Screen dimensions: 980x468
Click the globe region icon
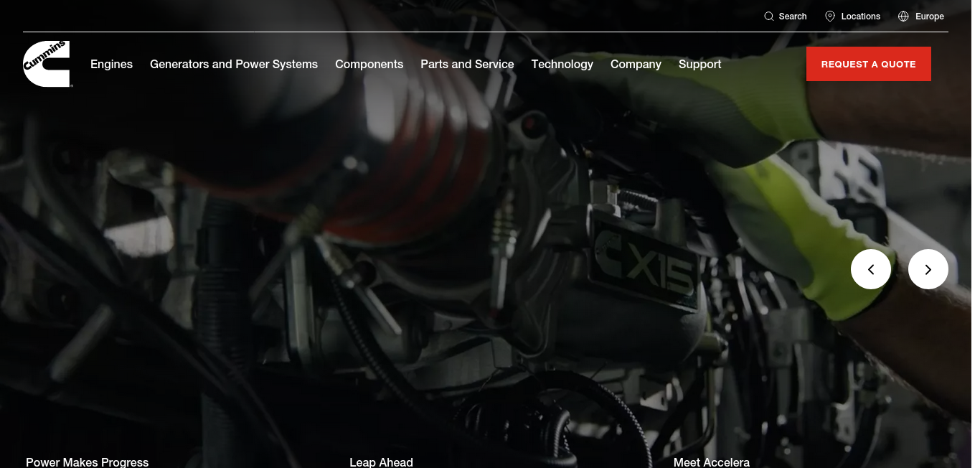tap(903, 17)
